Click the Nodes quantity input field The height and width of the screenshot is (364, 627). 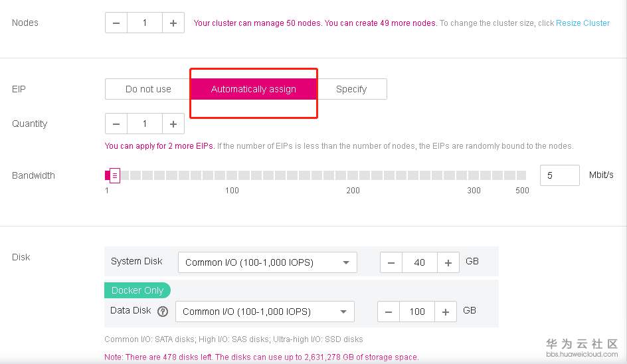145,23
